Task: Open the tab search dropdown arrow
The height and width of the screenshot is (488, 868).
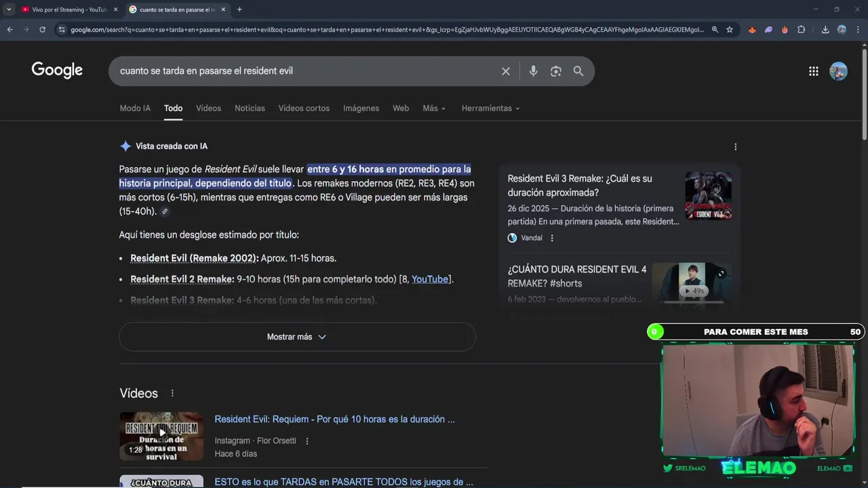Action: (x=9, y=9)
